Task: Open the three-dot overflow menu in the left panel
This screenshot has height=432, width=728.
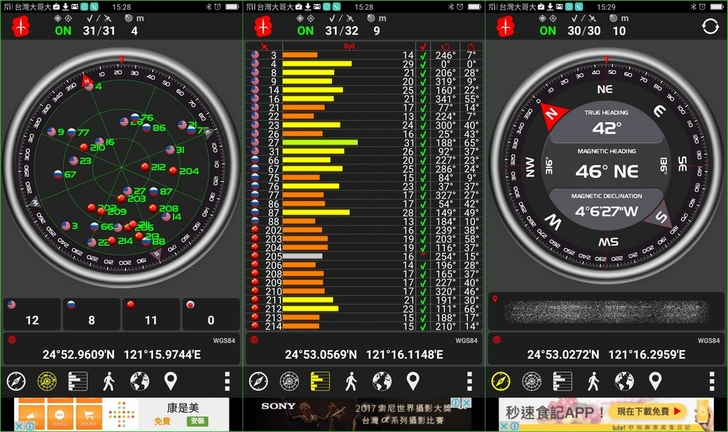Action: [227, 381]
